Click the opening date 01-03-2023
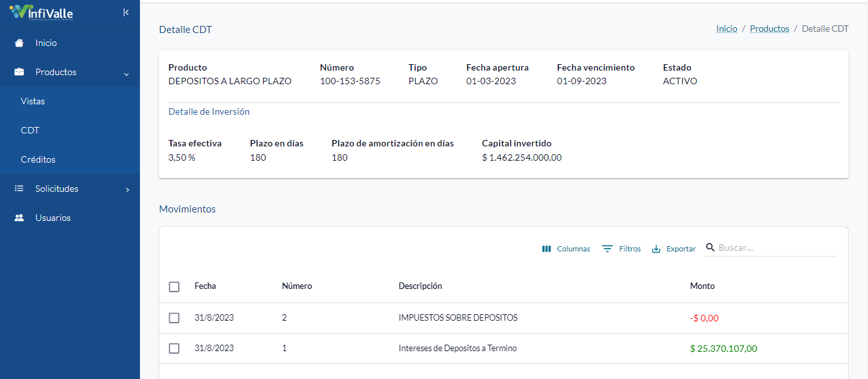This screenshot has height=379, width=868. [491, 81]
